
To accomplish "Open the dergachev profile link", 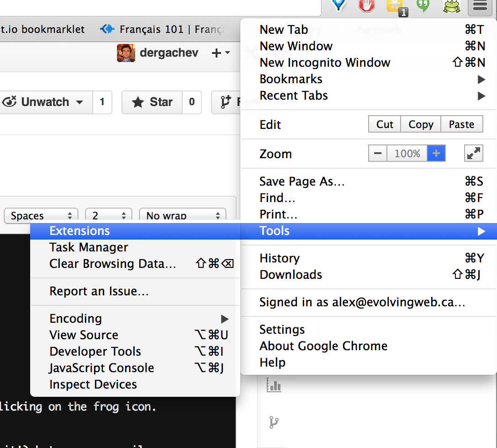I will [169, 53].
